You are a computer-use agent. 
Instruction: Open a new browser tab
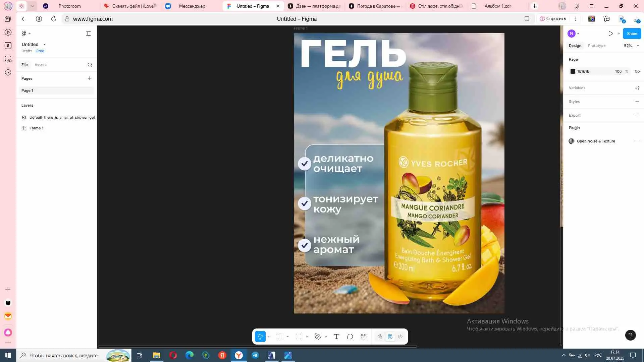pos(535,6)
